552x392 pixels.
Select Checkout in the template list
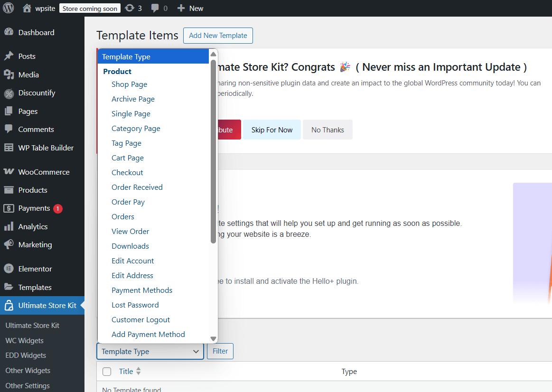(127, 173)
